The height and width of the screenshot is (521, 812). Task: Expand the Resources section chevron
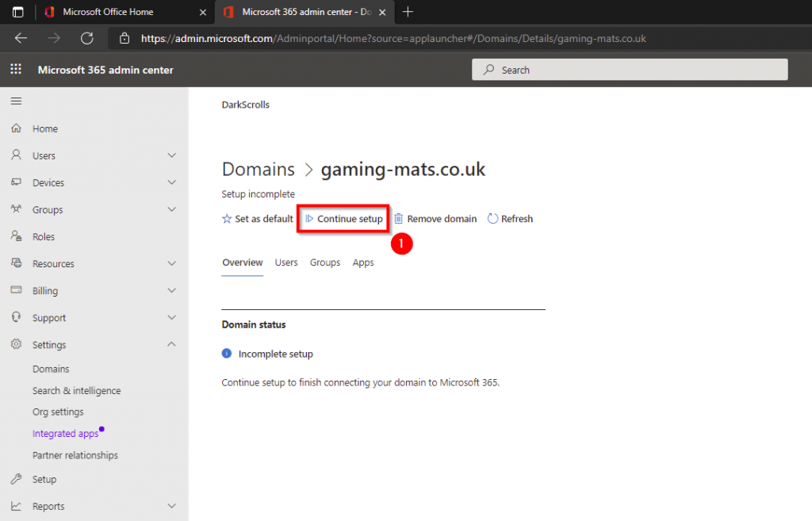(x=171, y=263)
